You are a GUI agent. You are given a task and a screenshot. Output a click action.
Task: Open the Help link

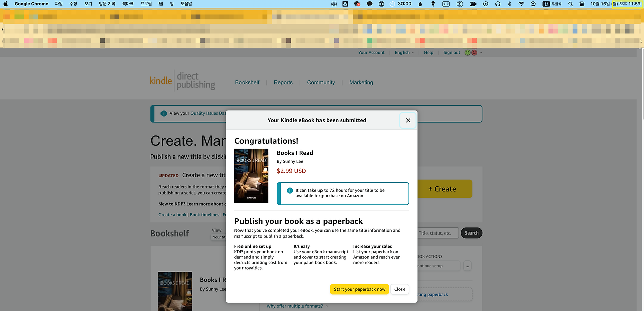429,52
